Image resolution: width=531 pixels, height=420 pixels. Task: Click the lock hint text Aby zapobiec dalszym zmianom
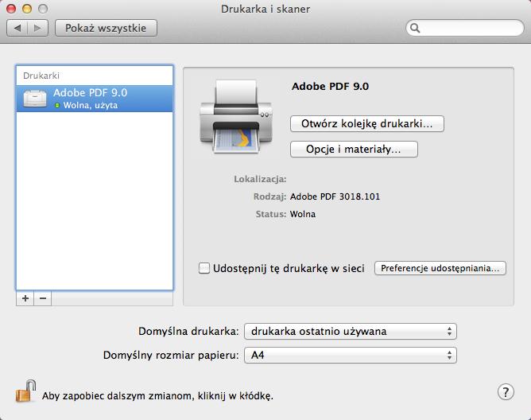coord(157,396)
